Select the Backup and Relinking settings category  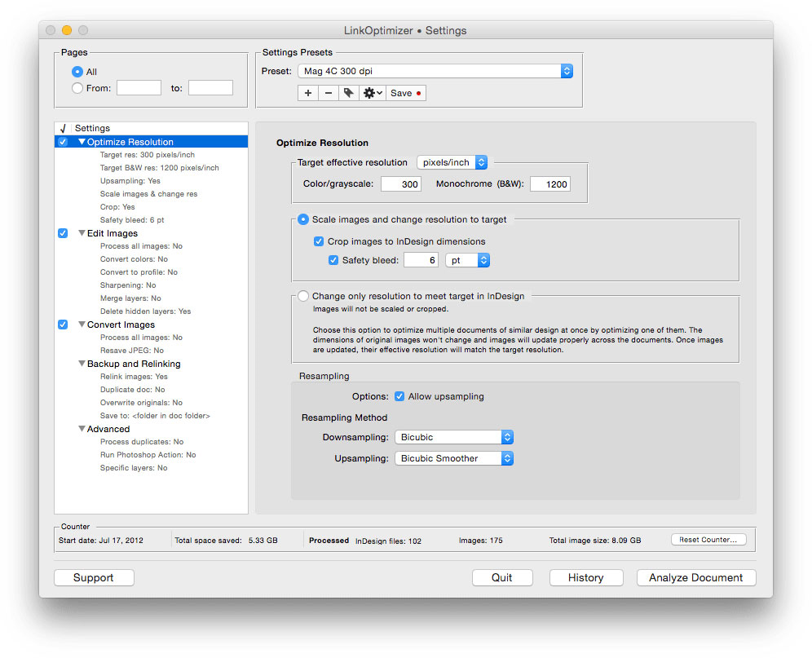pyautogui.click(x=134, y=364)
